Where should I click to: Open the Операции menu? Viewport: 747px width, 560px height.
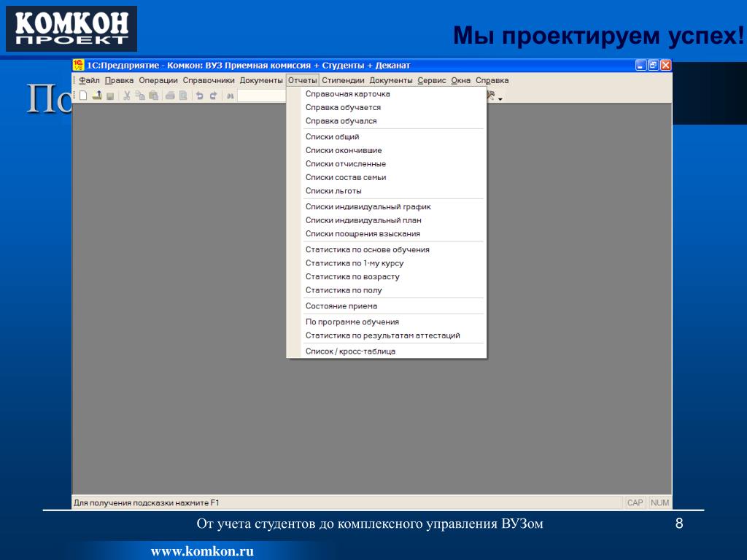pos(158,80)
